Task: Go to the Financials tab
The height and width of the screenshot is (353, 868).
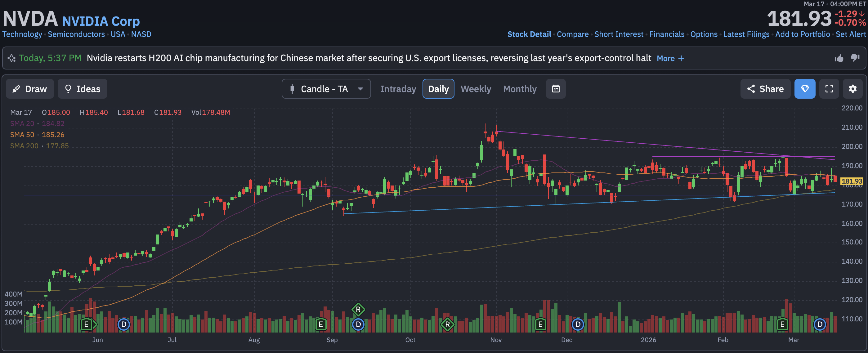Action: [666, 34]
